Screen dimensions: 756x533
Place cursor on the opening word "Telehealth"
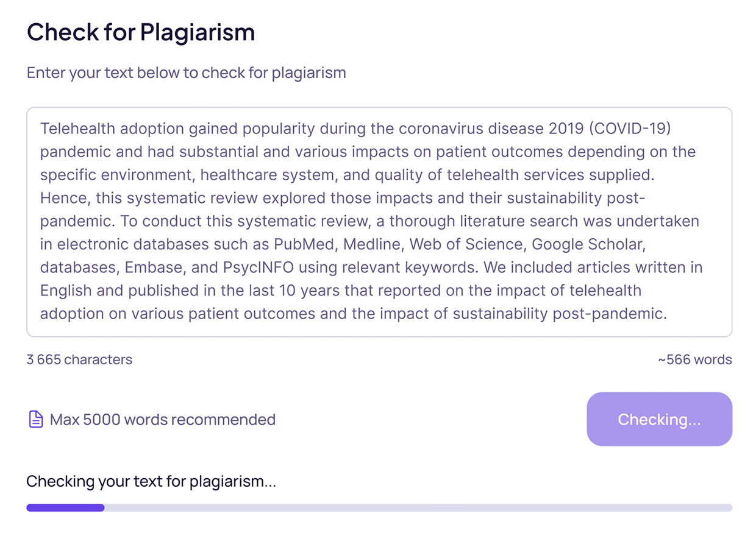point(77,129)
